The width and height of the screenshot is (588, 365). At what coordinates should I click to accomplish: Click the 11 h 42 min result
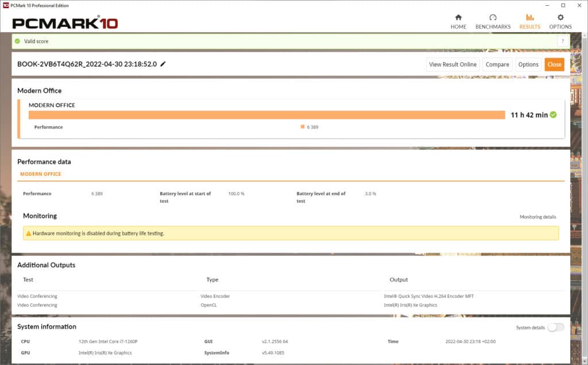click(529, 115)
